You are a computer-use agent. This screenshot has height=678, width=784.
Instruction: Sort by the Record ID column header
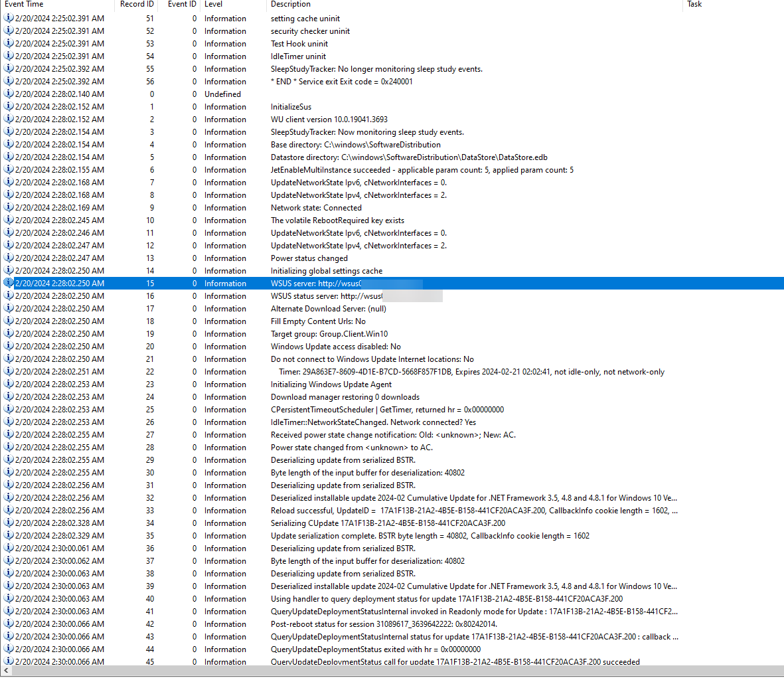(x=137, y=4)
